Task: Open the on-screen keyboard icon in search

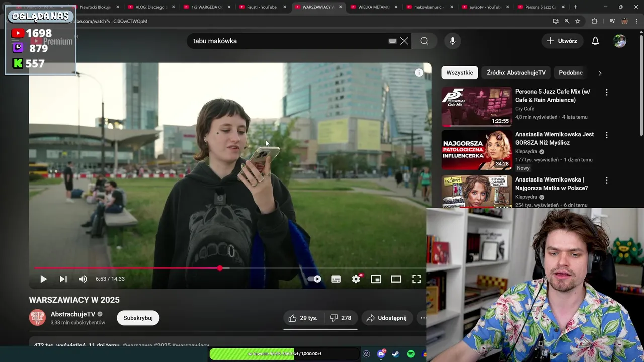Action: (393, 41)
